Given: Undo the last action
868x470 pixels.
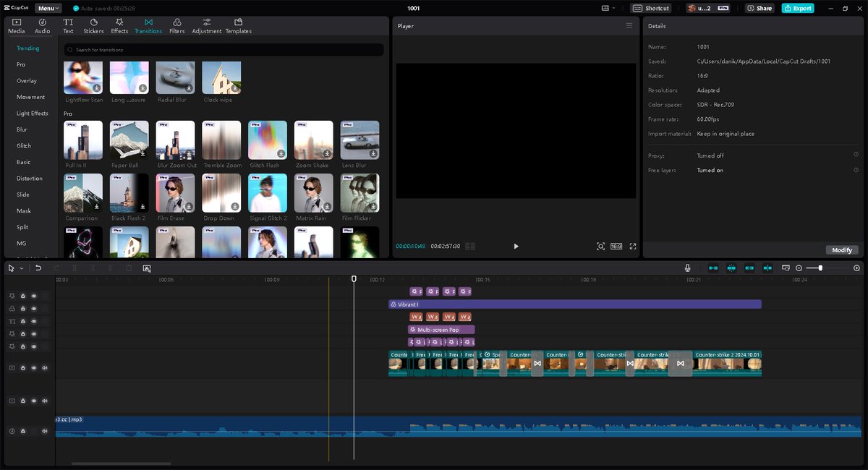Looking at the screenshot, I should [38, 268].
